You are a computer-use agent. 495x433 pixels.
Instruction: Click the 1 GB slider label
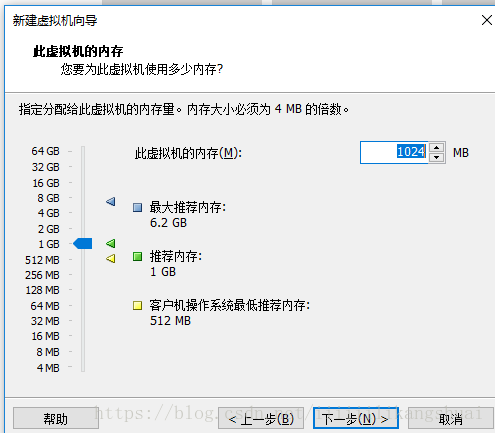click(x=49, y=244)
